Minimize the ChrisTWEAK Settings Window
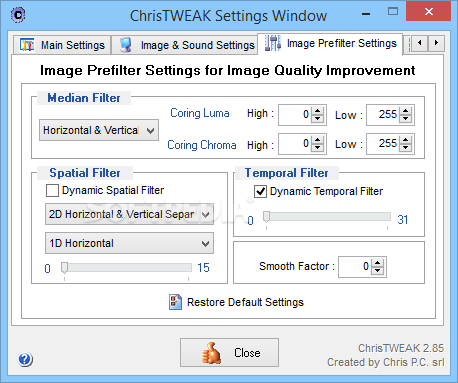 click(x=366, y=13)
